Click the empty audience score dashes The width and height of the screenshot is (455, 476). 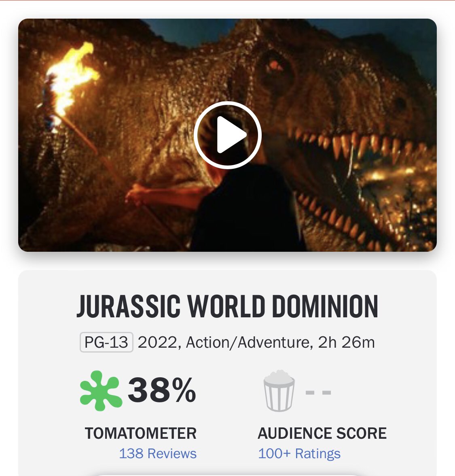pyautogui.click(x=318, y=392)
